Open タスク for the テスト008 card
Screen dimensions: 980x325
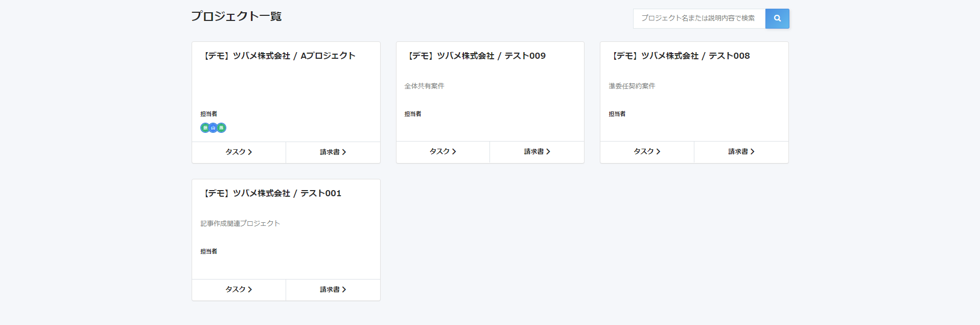coord(647,152)
